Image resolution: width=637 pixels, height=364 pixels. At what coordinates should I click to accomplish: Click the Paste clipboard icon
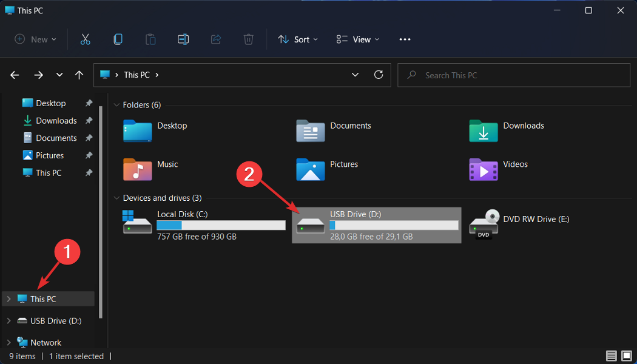(x=150, y=39)
